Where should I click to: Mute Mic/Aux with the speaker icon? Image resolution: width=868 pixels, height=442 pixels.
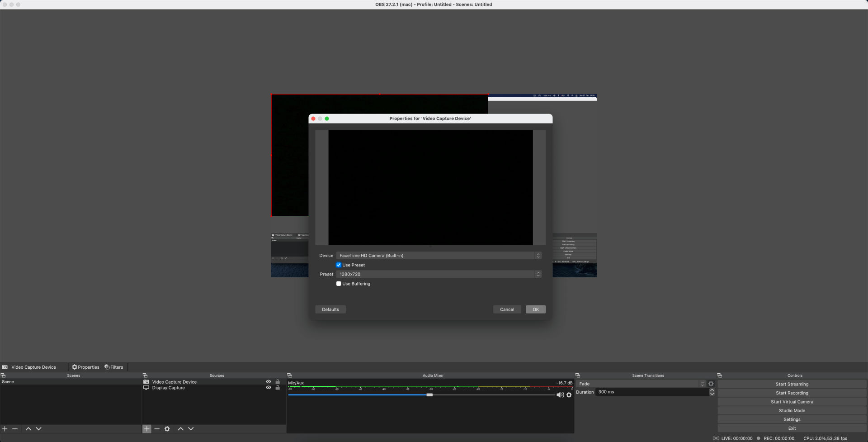560,395
